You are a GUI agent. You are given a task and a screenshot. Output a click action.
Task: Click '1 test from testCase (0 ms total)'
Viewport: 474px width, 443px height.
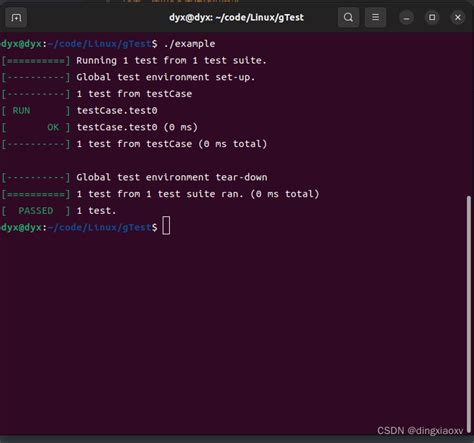click(x=172, y=144)
